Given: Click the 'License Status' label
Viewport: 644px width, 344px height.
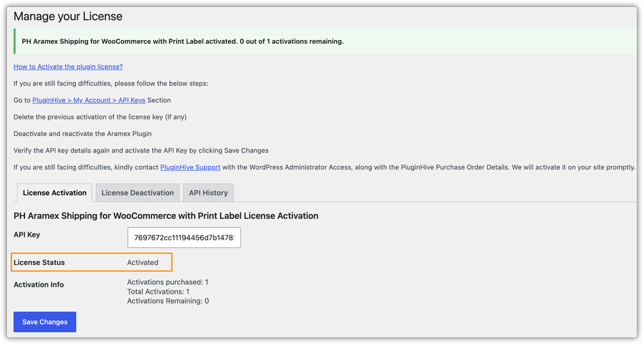Looking at the screenshot, I should (39, 263).
